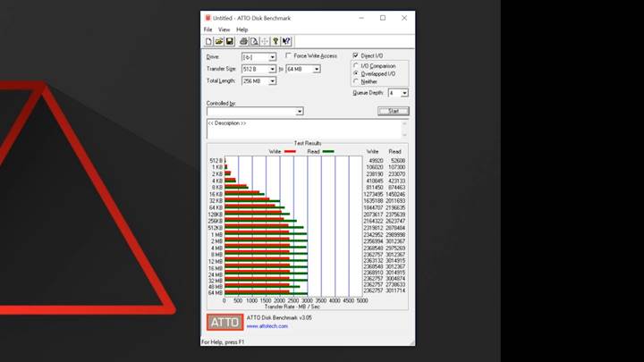Click the "Transfer Rate - MB / Sec" axis label
The image size is (644, 362).
point(292,307)
